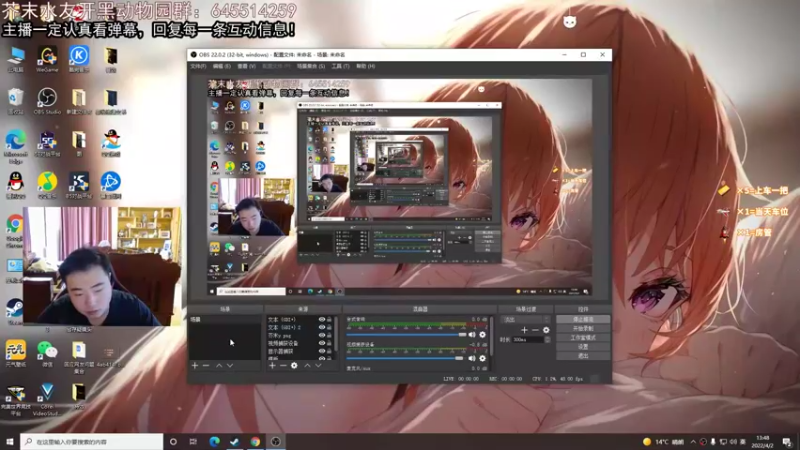Open the Corel VideoStudio desktop shortcut
The image size is (800, 450).
47,399
